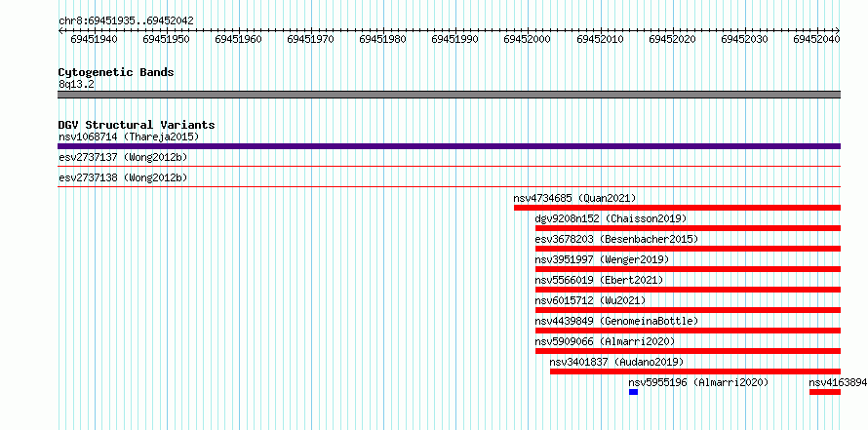Screen dimensions: 868x430
Task: Select the thin red esv2737137 variant line
Action: click(x=449, y=166)
